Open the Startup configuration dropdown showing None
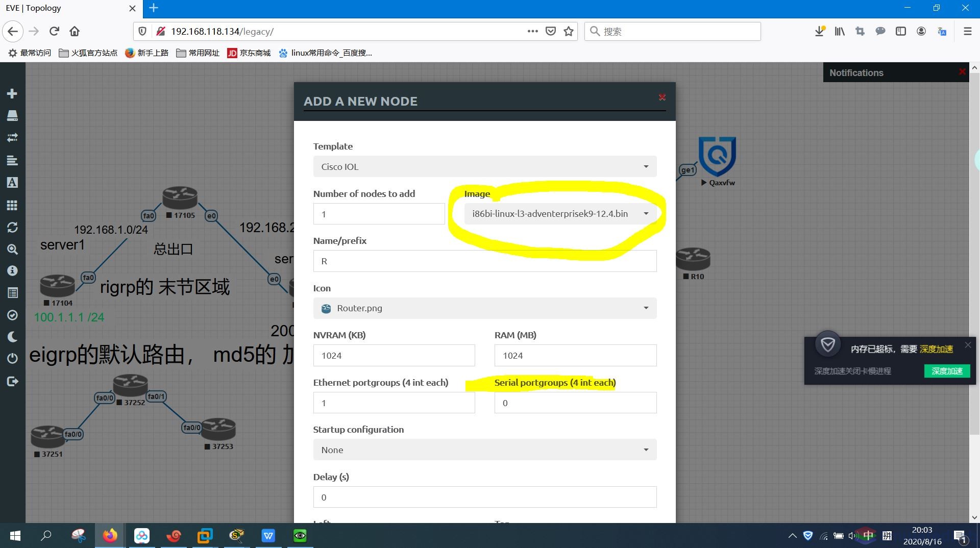This screenshot has height=548, width=980. tap(485, 450)
